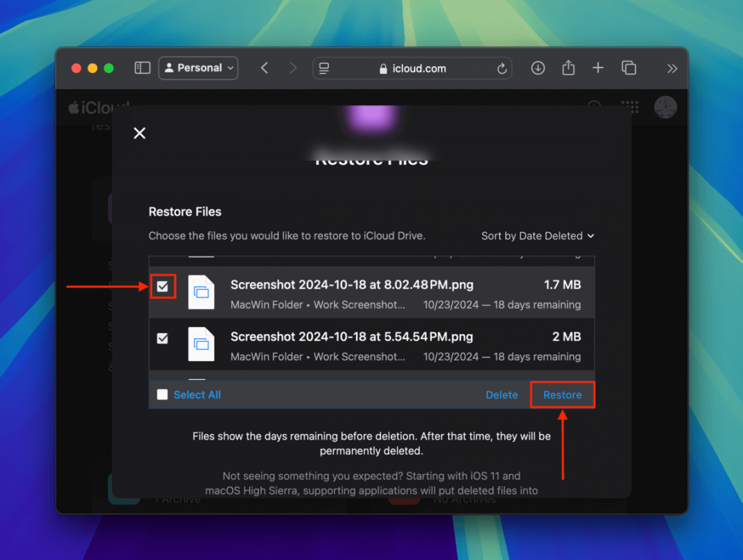Enable the Select All checkbox
The height and width of the screenshot is (560, 743).
[162, 394]
